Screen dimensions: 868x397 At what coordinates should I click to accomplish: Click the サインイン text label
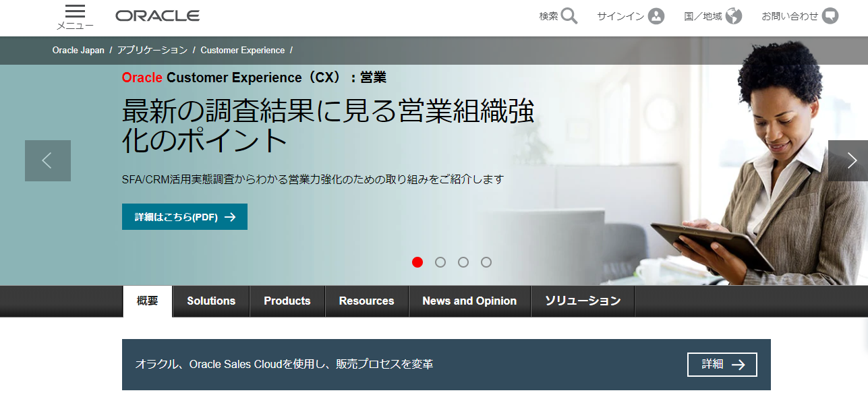point(620,16)
